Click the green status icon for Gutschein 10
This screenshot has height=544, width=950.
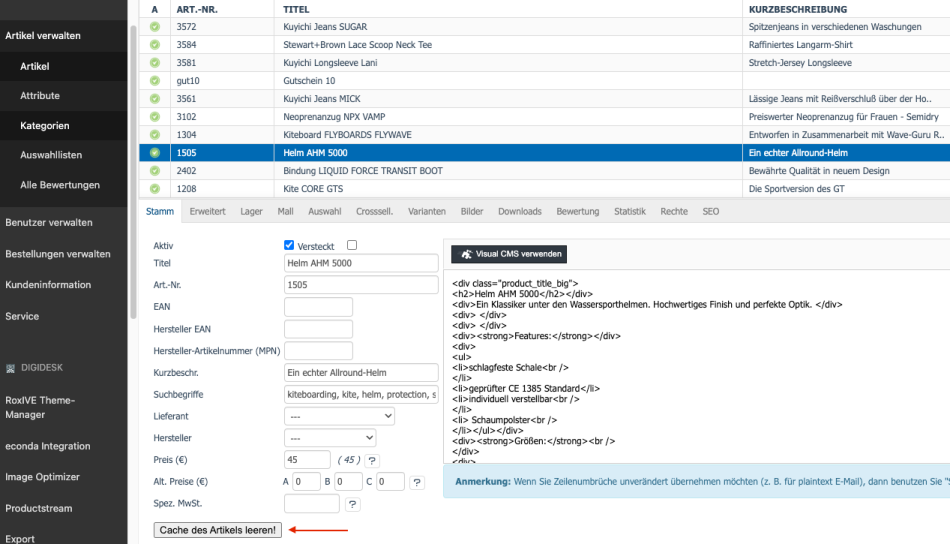[155, 80]
